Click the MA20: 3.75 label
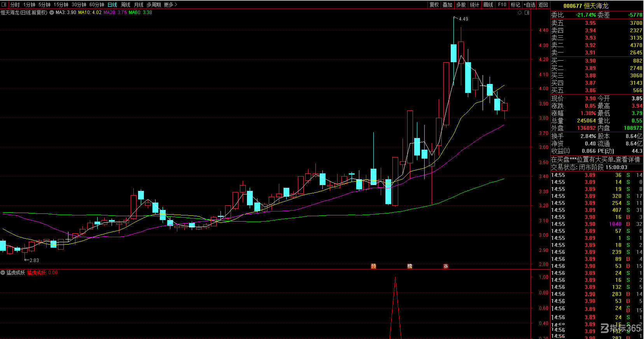This screenshot has height=339, width=644. (115, 12)
